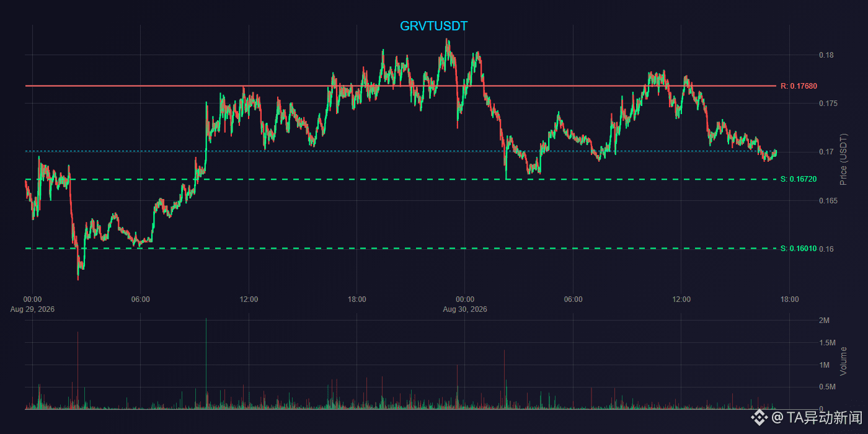Image resolution: width=868 pixels, height=434 pixels.
Task: Click the 0.16 price axis label
Action: pos(826,249)
